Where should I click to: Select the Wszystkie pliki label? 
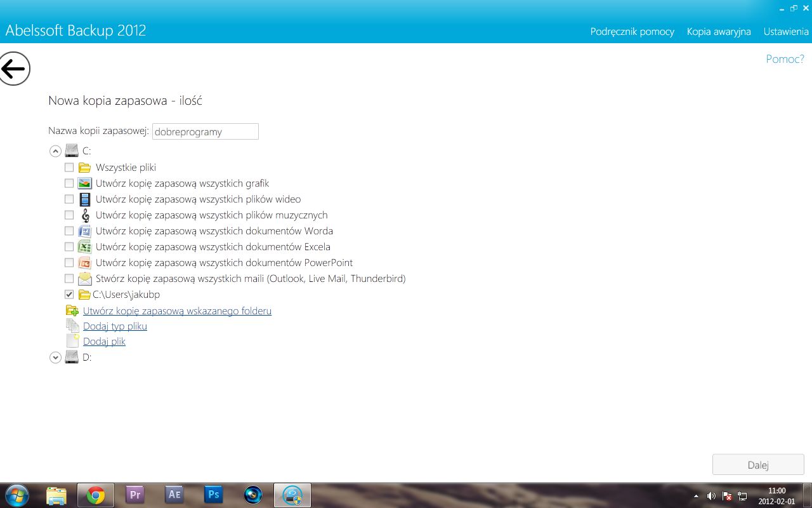(126, 168)
